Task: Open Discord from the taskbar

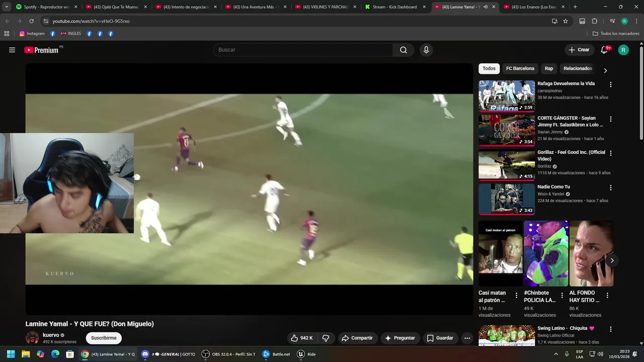Action: [169, 354]
